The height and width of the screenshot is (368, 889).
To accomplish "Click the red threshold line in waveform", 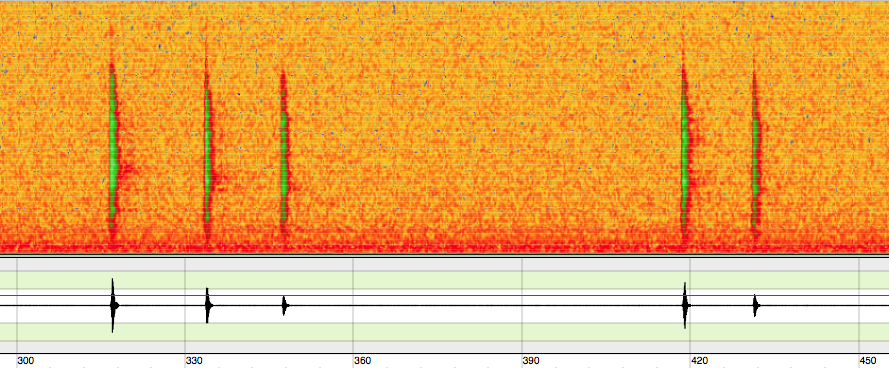I will [444, 295].
